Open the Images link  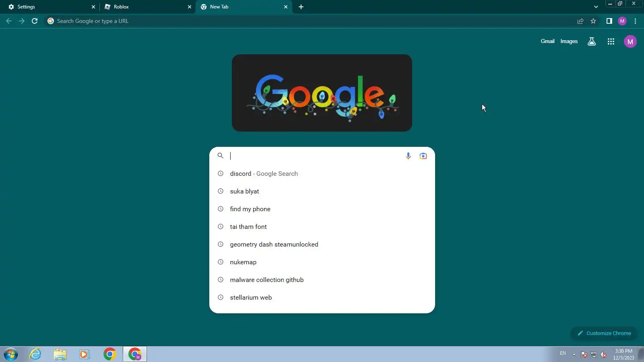pyautogui.click(x=569, y=41)
